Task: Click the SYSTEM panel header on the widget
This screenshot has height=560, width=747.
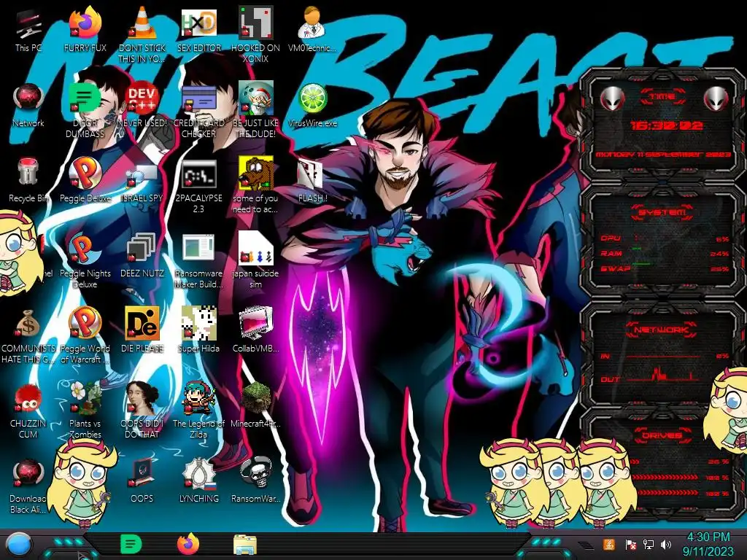Action: [662, 212]
